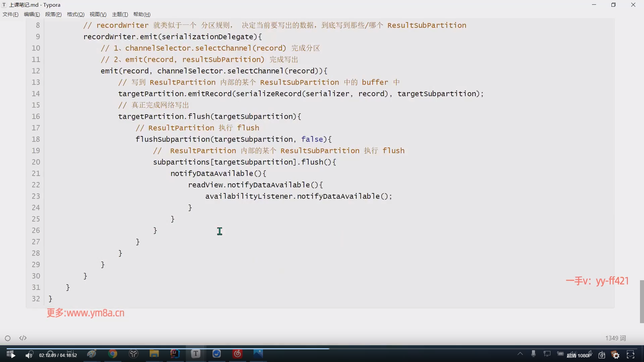Open the Typora app in taskbar
Image resolution: width=644 pixels, height=362 pixels.
[x=196, y=354]
